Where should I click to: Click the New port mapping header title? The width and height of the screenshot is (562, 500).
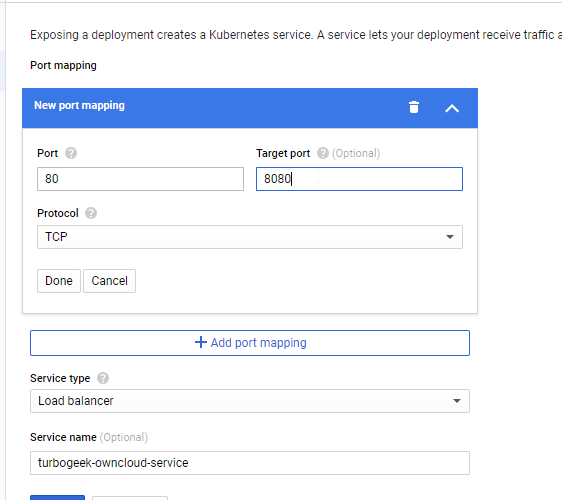[79, 106]
